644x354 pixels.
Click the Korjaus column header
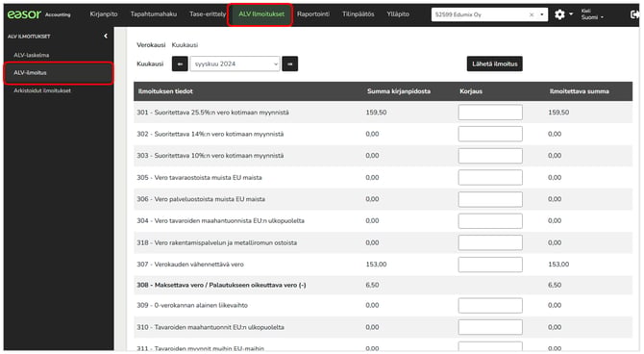pos(471,91)
